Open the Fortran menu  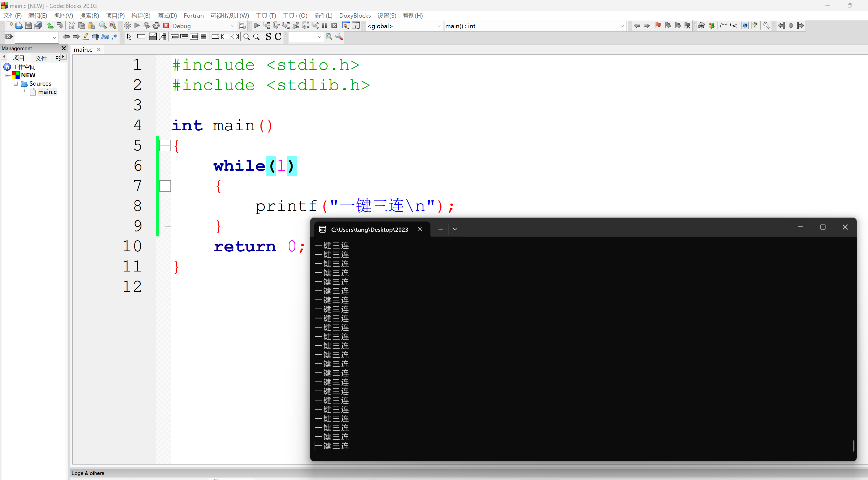[x=194, y=15]
